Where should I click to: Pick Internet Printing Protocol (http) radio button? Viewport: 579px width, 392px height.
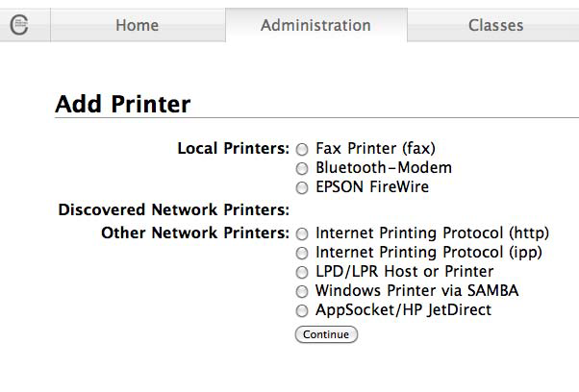pyautogui.click(x=302, y=233)
